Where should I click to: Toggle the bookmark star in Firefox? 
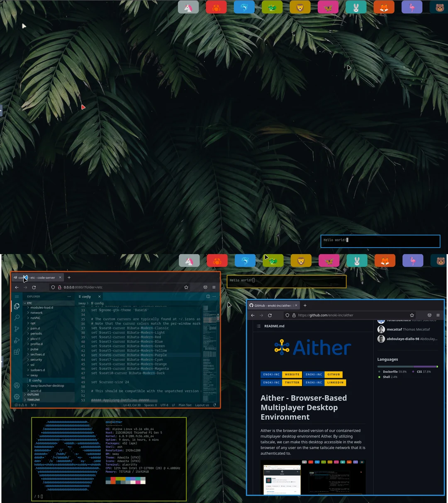coord(411,315)
